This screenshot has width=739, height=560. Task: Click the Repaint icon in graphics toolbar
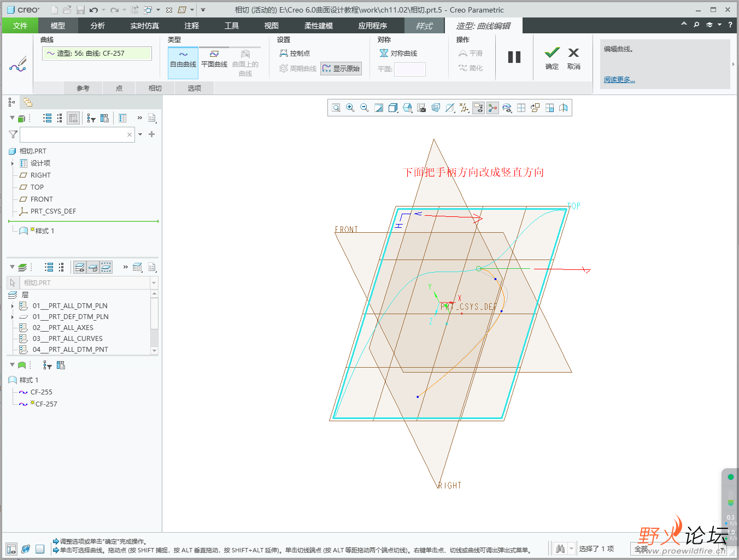tap(379, 108)
